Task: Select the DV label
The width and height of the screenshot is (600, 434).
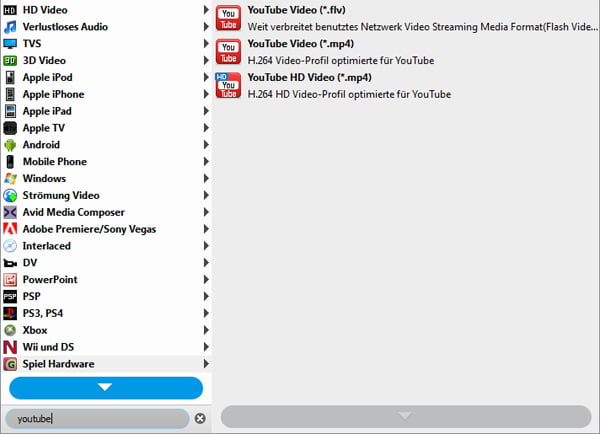Action: click(30, 263)
